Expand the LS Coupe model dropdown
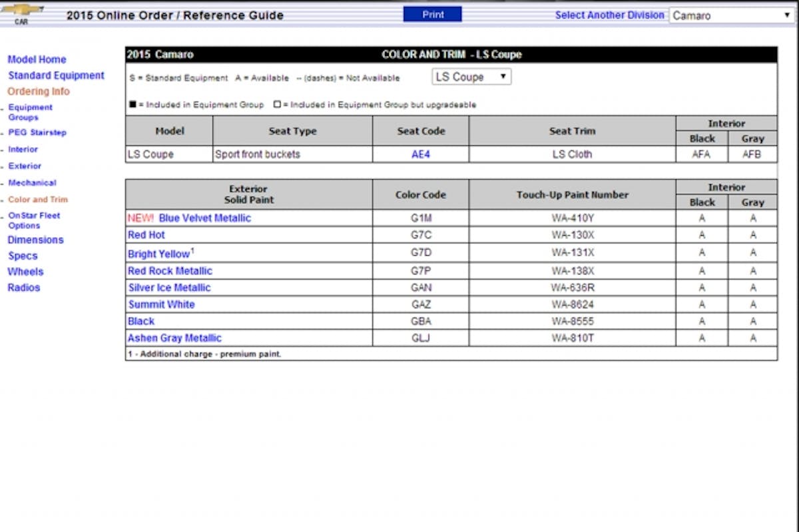This screenshot has height=532, width=799. pos(471,77)
